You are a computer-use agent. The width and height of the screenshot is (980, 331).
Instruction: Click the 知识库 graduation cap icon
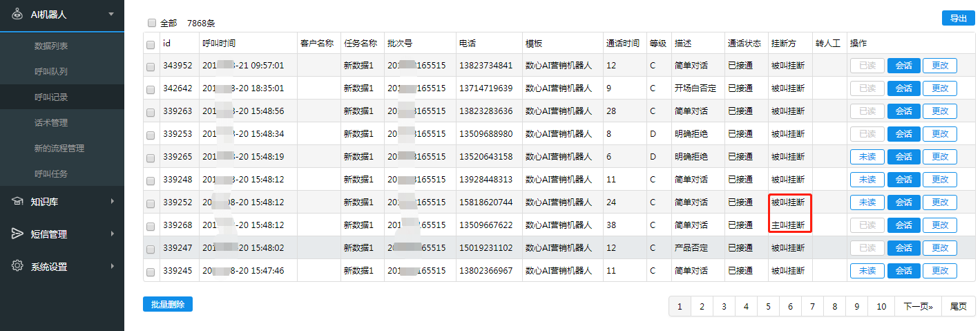[17, 201]
